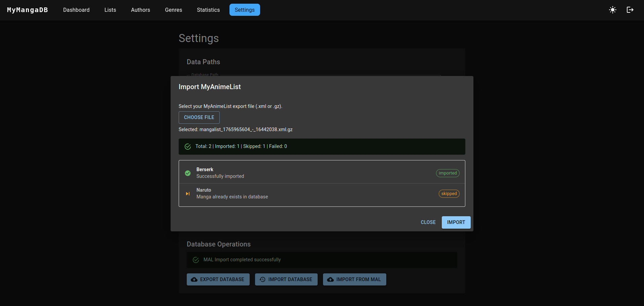
Task: Click the cloud icon on Export Database
Action: pyautogui.click(x=194, y=279)
